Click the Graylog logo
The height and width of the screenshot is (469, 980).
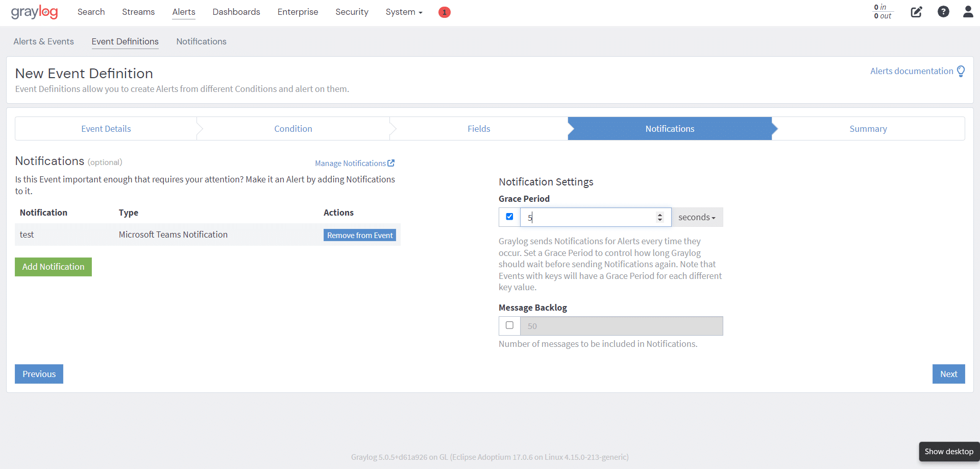34,12
